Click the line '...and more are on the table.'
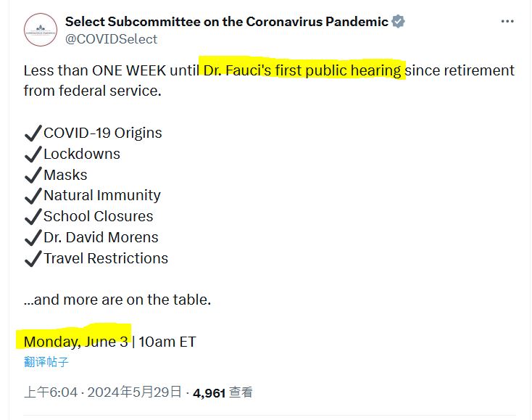 117,300
